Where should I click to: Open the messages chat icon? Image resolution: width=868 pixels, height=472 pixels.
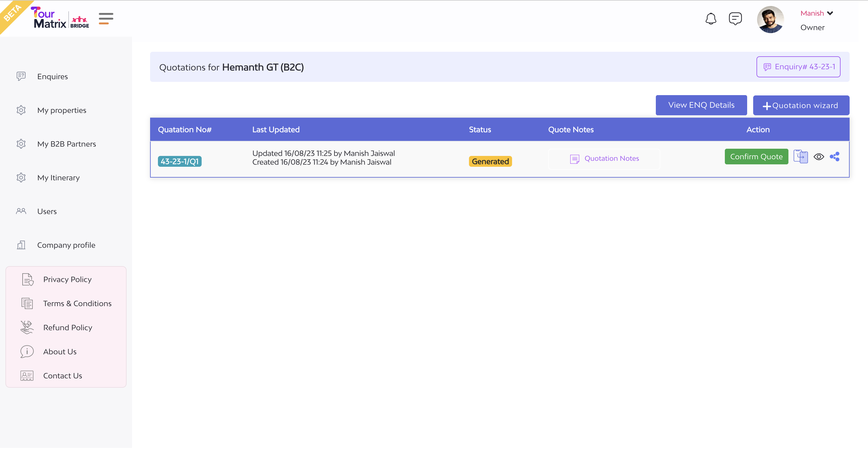coord(735,19)
